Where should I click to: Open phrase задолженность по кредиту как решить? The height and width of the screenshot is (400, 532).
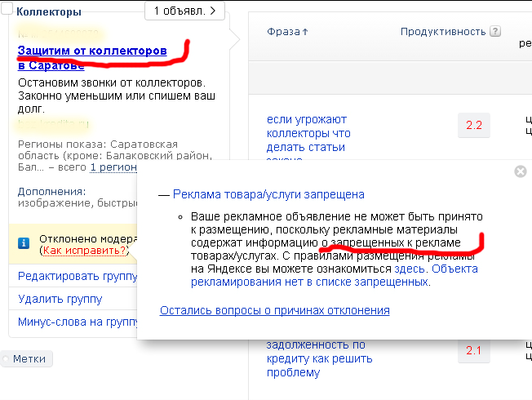[319, 358]
